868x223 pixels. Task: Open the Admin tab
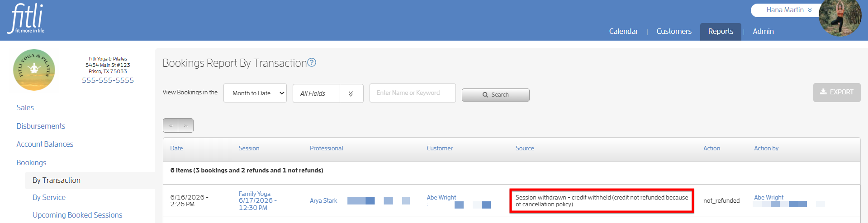pos(763,31)
